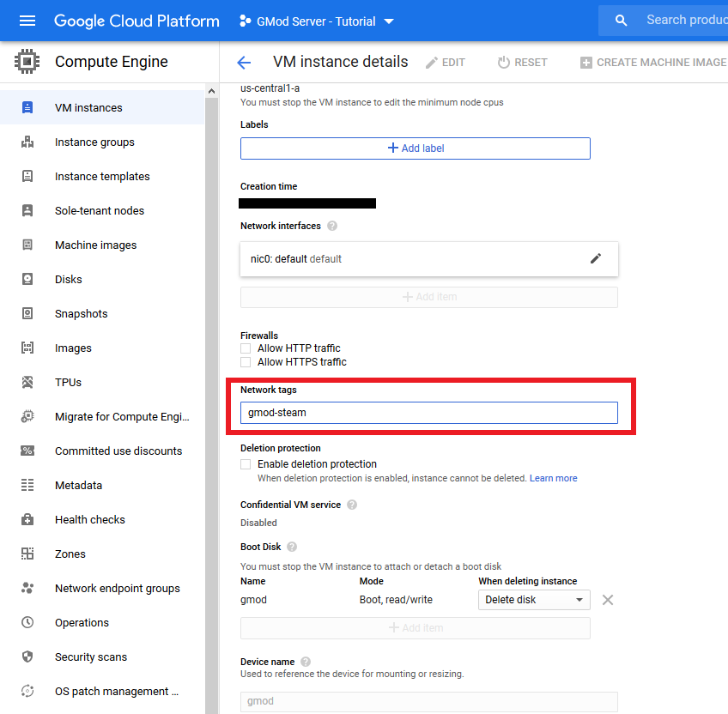Click the TPUs icon
Image resolution: width=728 pixels, height=714 pixels.
[x=27, y=382]
